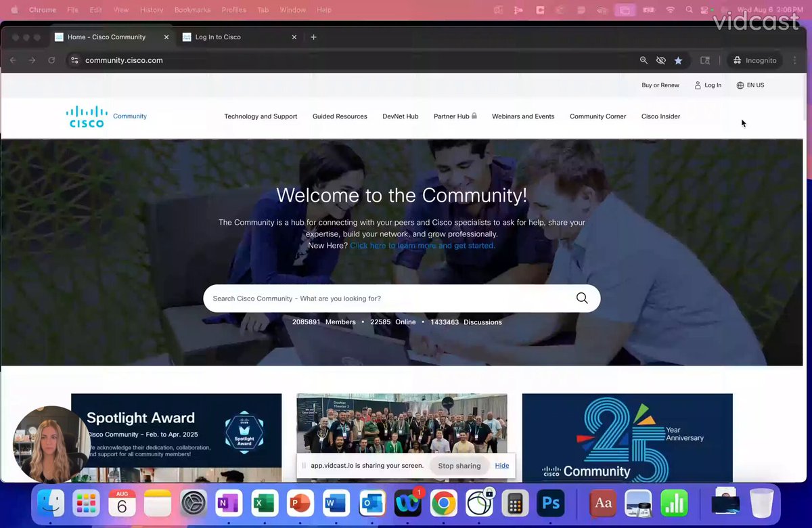Click the Buy or Renew link
Screen dimensions: 812x528
[x=660, y=85]
